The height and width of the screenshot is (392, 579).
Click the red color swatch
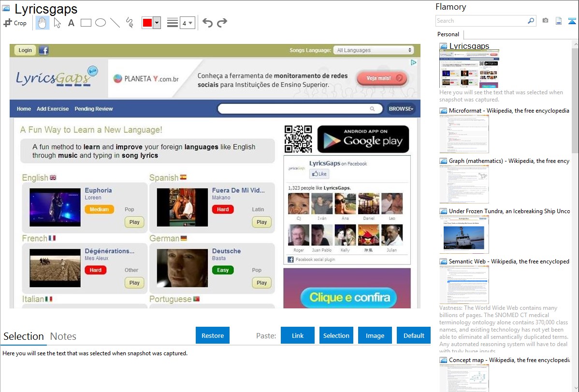tap(147, 23)
